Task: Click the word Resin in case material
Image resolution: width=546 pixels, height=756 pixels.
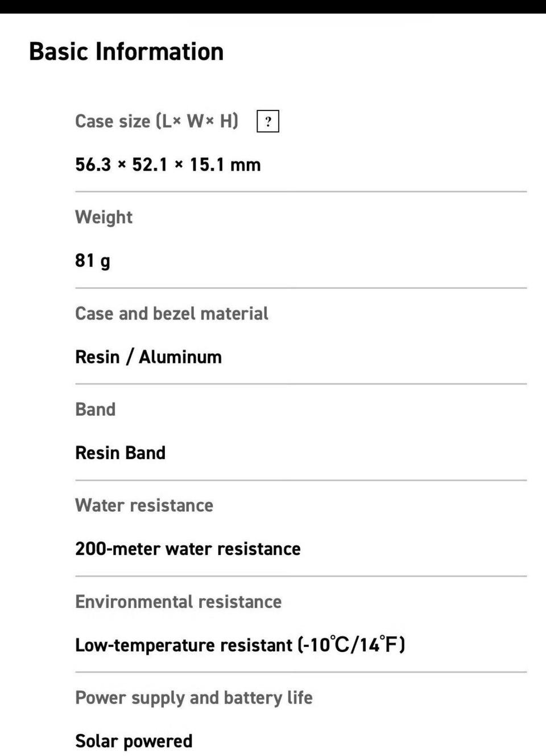Action: point(97,357)
